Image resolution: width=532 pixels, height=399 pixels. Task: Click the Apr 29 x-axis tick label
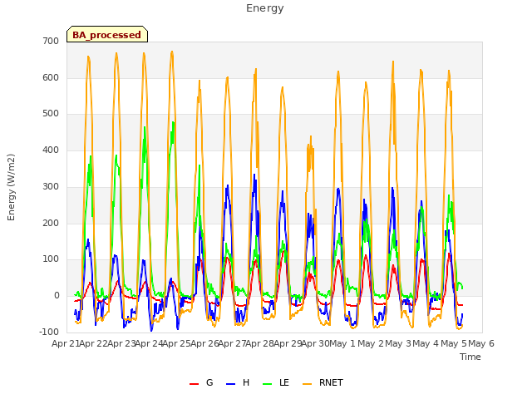pyautogui.click(x=288, y=343)
